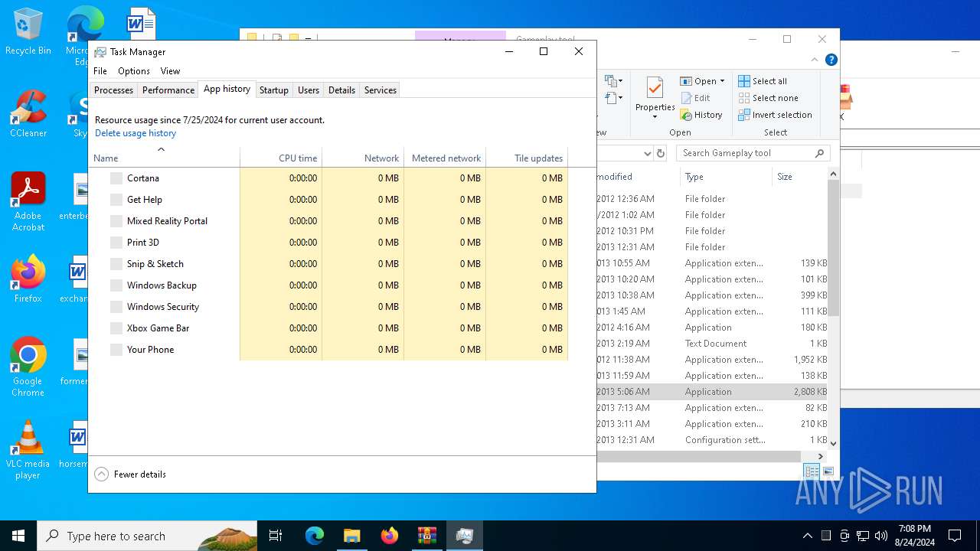Expand Properties dropdown arrow in Explorer
980x551 pixels.
pyautogui.click(x=655, y=117)
